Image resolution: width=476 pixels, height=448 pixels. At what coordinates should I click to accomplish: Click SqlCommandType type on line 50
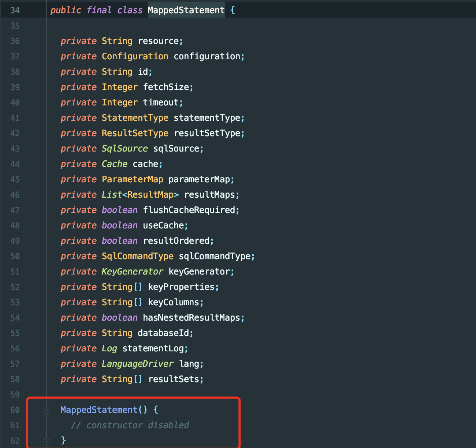pyautogui.click(x=138, y=256)
